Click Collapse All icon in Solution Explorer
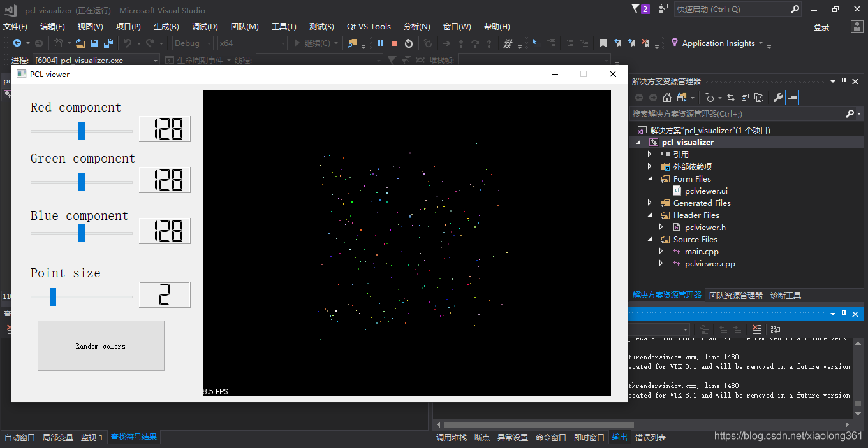The width and height of the screenshot is (868, 448). click(744, 98)
